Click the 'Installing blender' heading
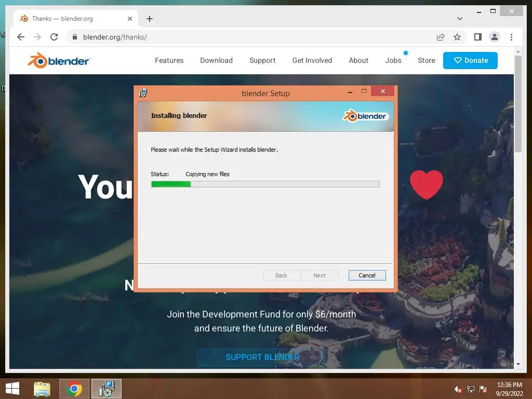 (179, 115)
